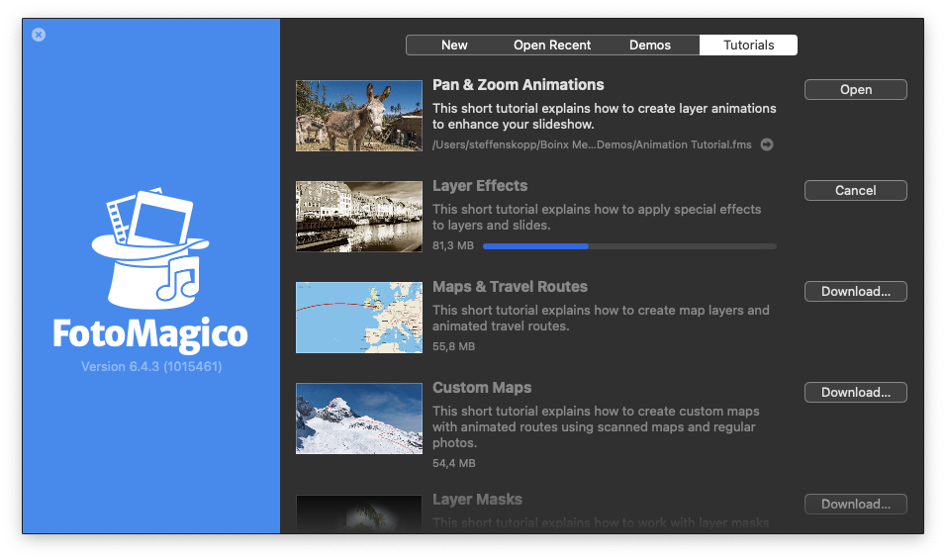The height and width of the screenshot is (560, 946).
Task: Reveal the Animation Tutorial file via arrow icon
Action: pyautogui.click(x=766, y=144)
